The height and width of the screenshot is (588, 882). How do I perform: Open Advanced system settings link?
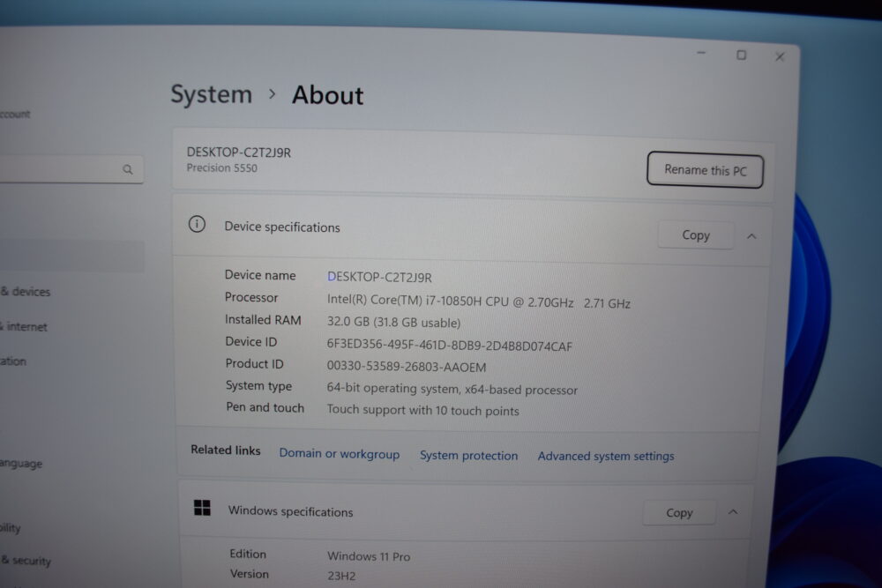coord(606,456)
